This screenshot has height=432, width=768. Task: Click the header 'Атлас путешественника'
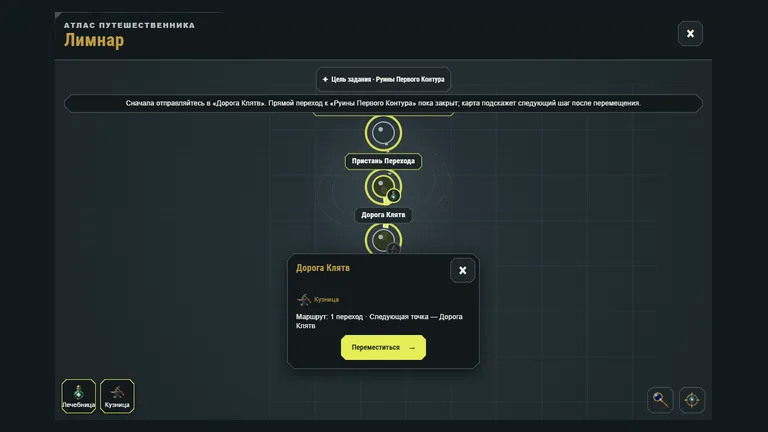point(129,25)
